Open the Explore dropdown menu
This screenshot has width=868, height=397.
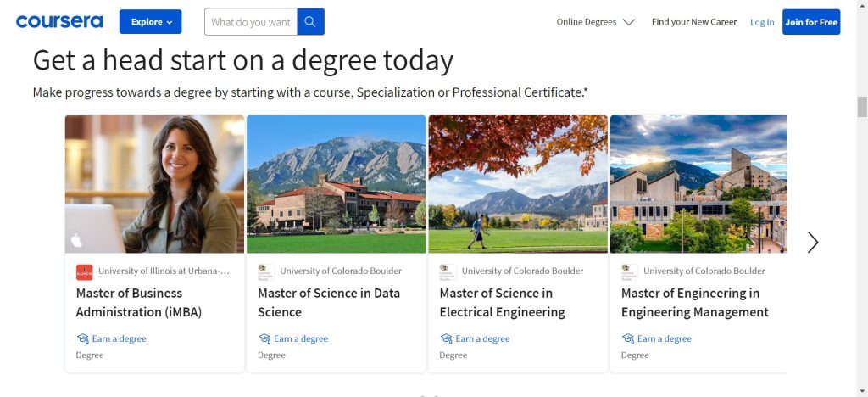pos(150,22)
